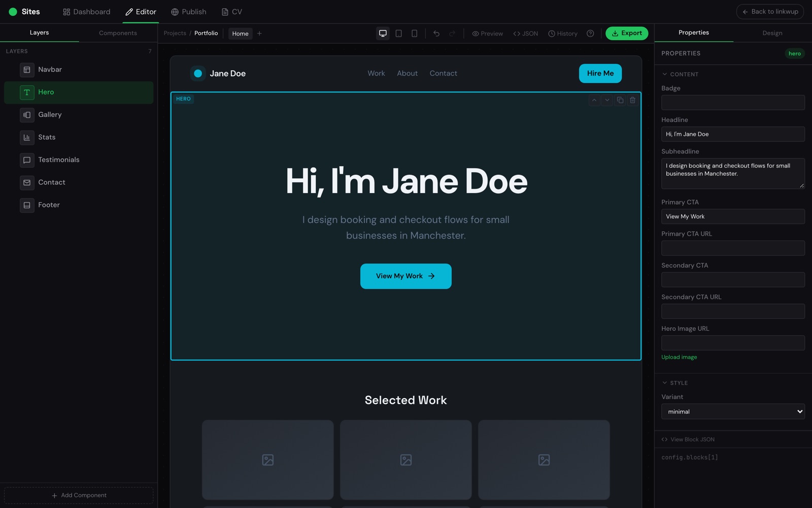Move Hero block up
Image resolution: width=812 pixels, height=508 pixels.
594,100
